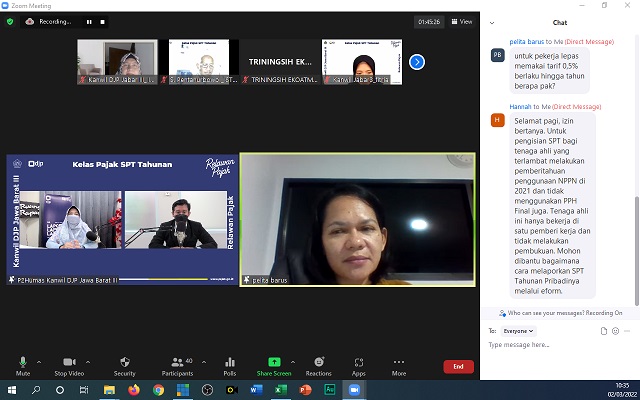Open Reactions emoji menu

[x=318, y=365]
